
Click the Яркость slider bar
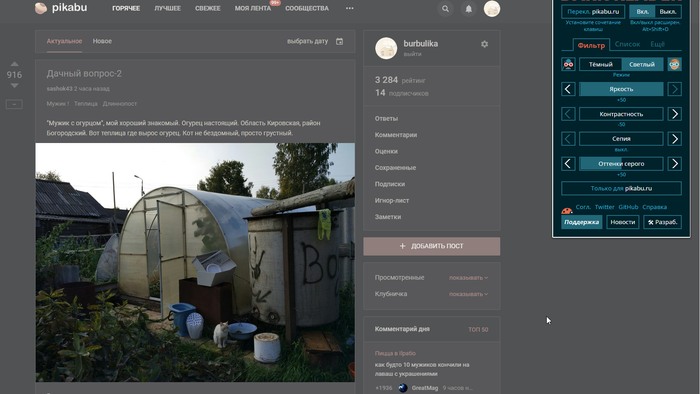pos(621,89)
